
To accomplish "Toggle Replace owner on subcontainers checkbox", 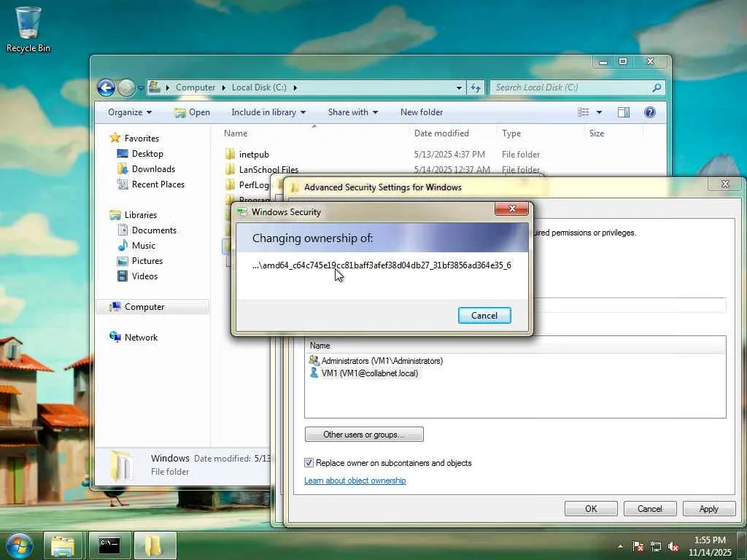I will coord(309,463).
